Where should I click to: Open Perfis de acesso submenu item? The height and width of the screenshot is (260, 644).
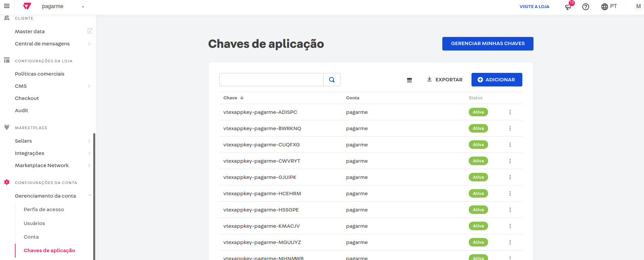click(x=44, y=209)
